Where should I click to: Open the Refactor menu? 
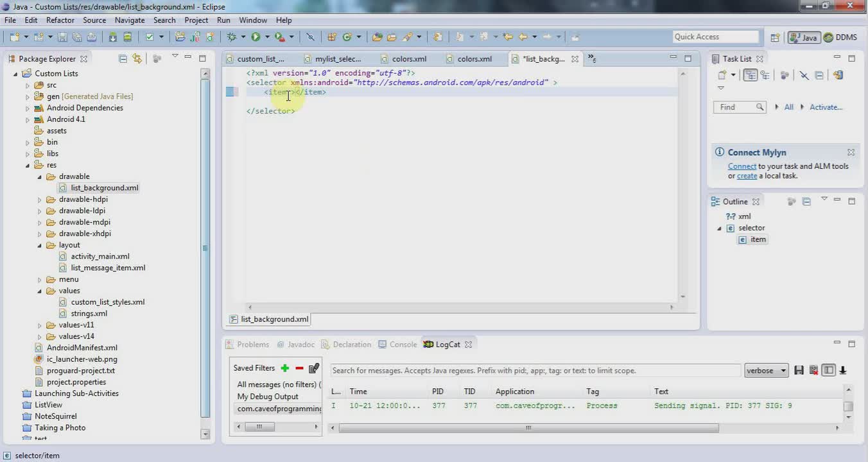(x=60, y=20)
